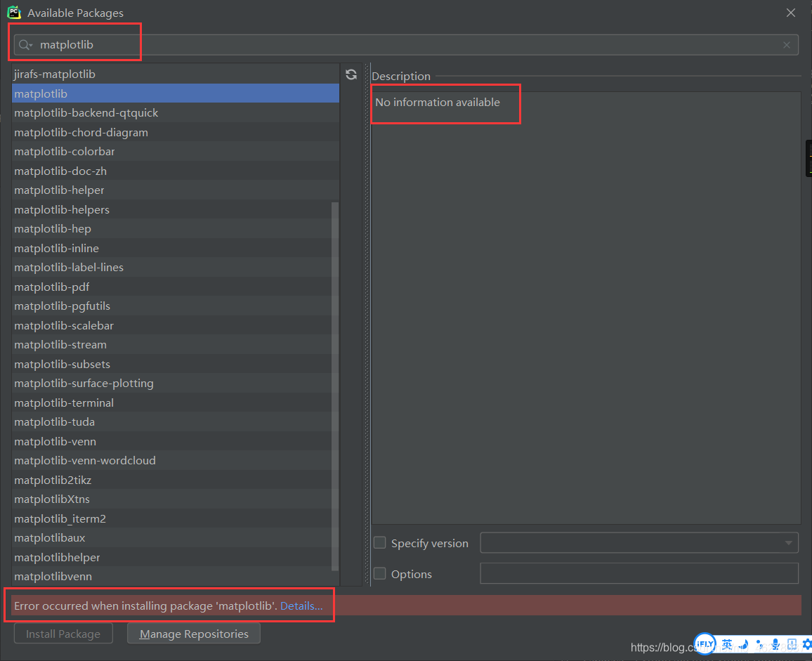Screen dimensions: 812x661
Task: Select matplotlib-hep package
Action: tap(171, 228)
